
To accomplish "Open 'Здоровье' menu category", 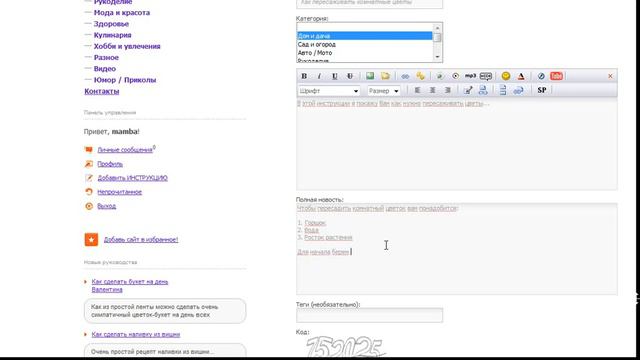I will click(x=111, y=24).
